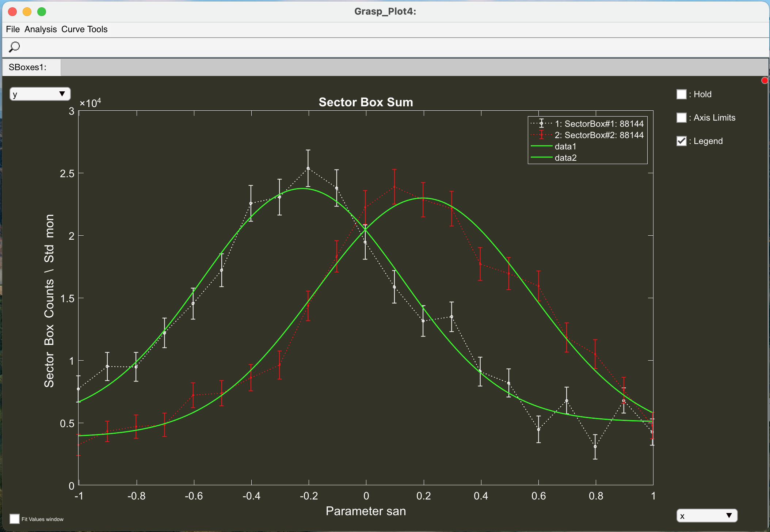Select the SBoxes1 tab
The width and height of the screenshot is (770, 532).
pos(28,67)
